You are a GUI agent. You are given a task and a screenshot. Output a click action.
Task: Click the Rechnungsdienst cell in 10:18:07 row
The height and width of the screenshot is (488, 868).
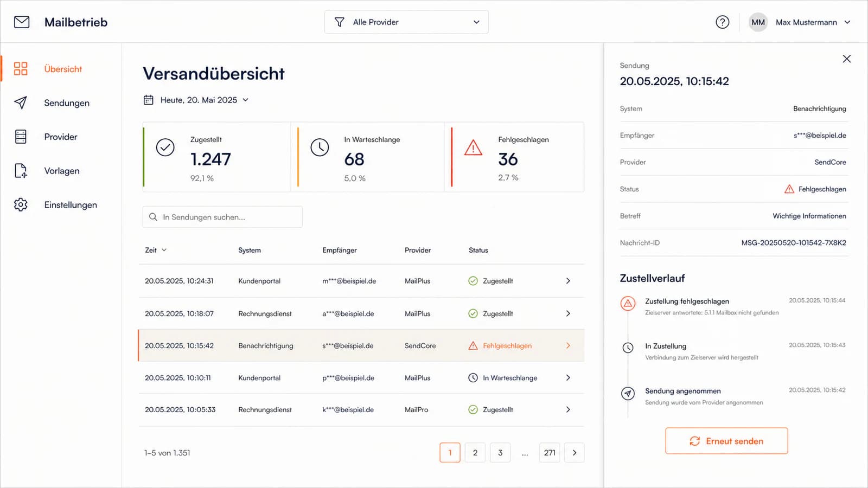[x=265, y=313]
